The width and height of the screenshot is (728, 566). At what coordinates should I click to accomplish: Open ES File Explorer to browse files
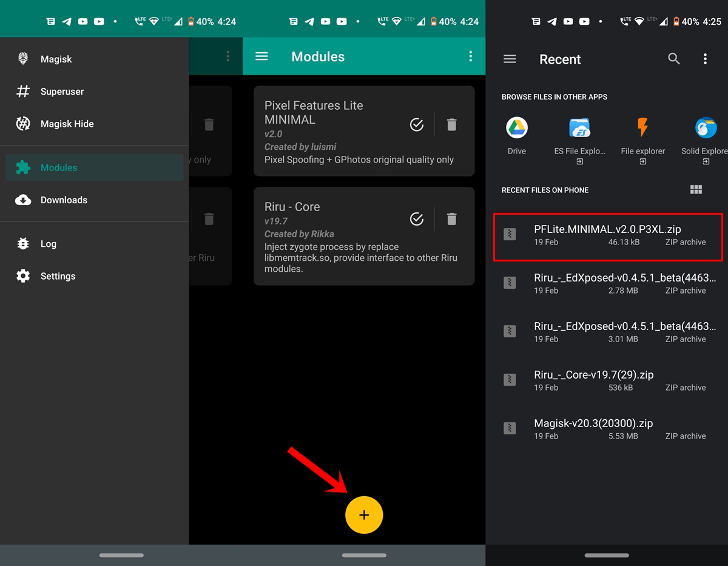pos(579,136)
